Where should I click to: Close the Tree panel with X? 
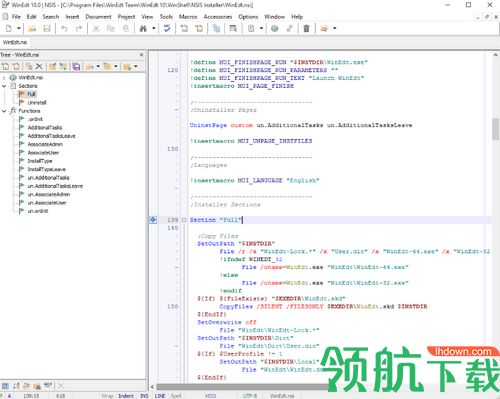[141, 55]
